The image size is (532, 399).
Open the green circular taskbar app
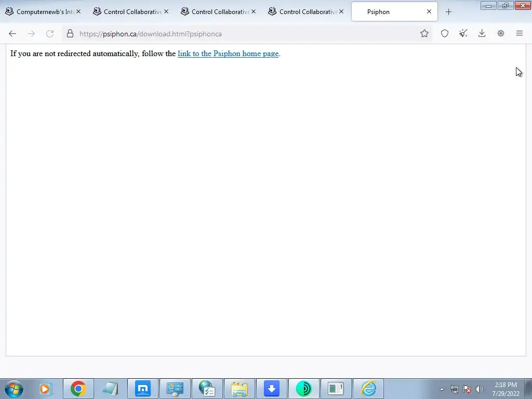coord(303,389)
